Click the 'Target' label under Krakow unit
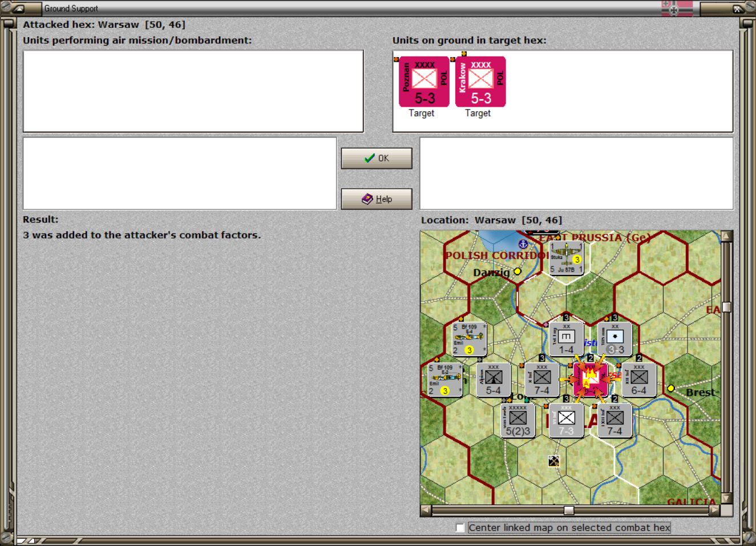The width and height of the screenshot is (756, 546). pyautogui.click(x=478, y=113)
